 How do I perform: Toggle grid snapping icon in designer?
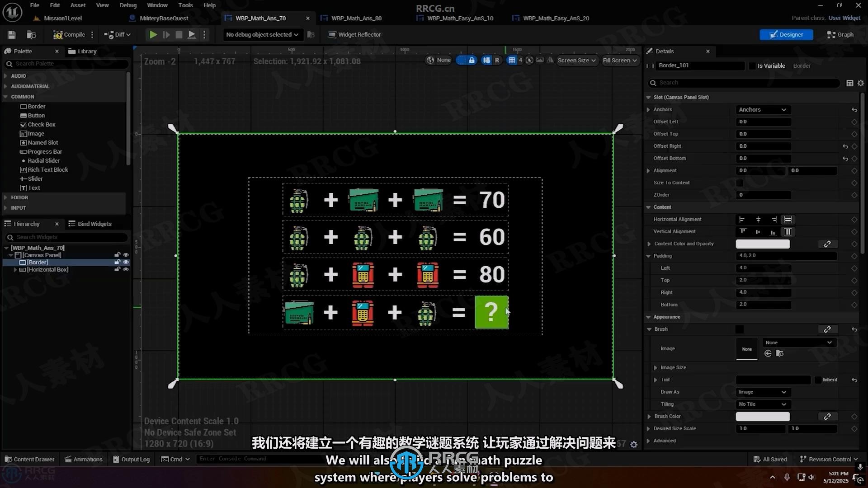(511, 60)
